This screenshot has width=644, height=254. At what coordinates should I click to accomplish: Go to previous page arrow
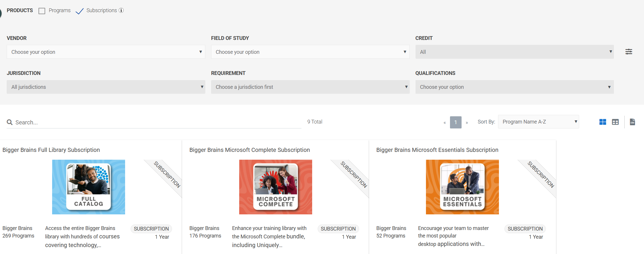(444, 123)
